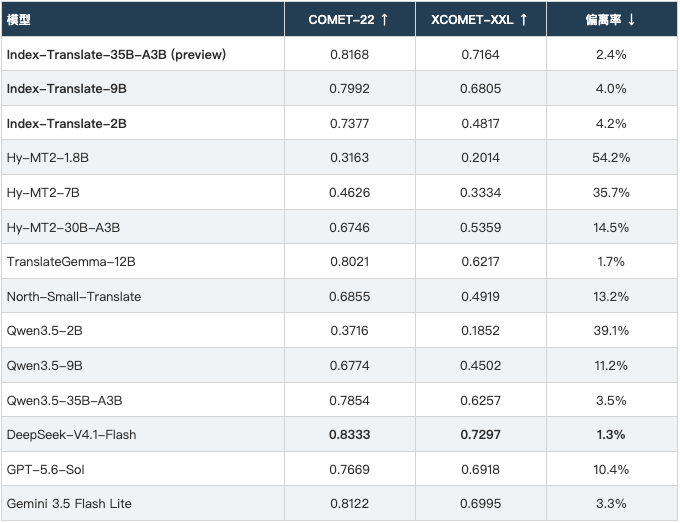Select the Qwen3.5-2B model name
This screenshot has height=523, width=680.
coord(44,330)
